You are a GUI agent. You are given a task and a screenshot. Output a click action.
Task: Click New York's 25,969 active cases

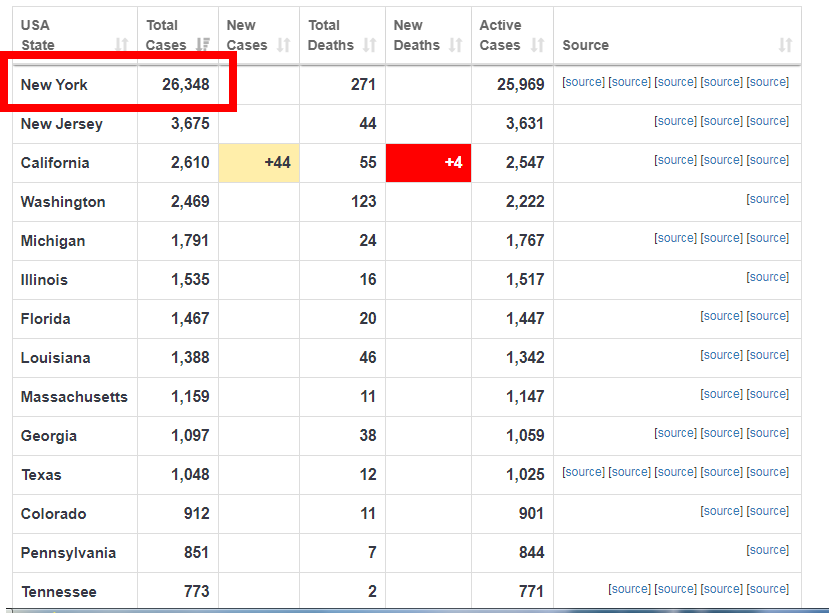tap(521, 85)
